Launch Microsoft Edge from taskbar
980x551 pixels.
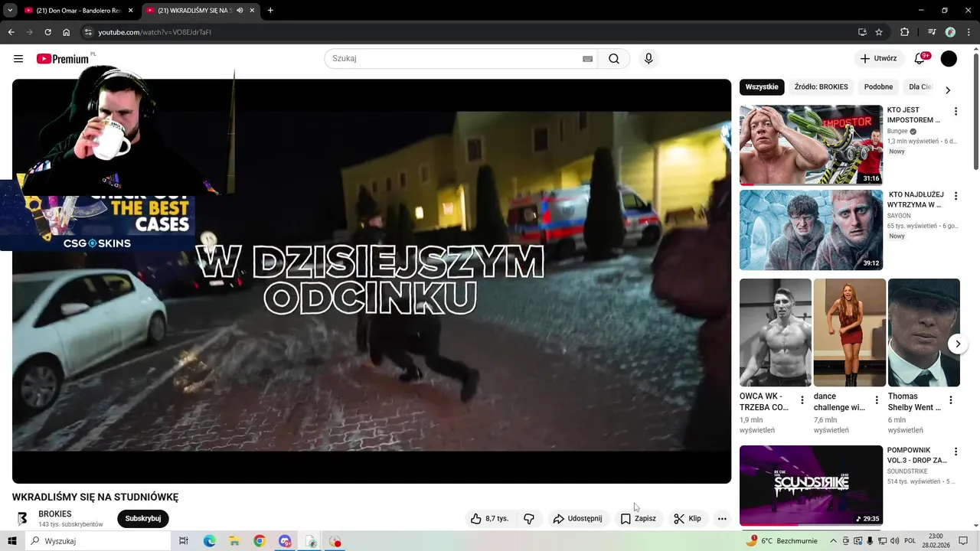pyautogui.click(x=210, y=541)
